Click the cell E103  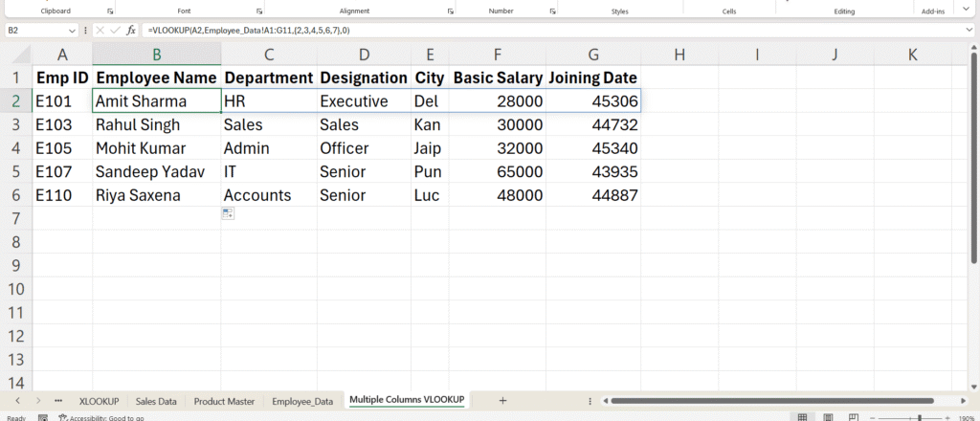coord(62,124)
